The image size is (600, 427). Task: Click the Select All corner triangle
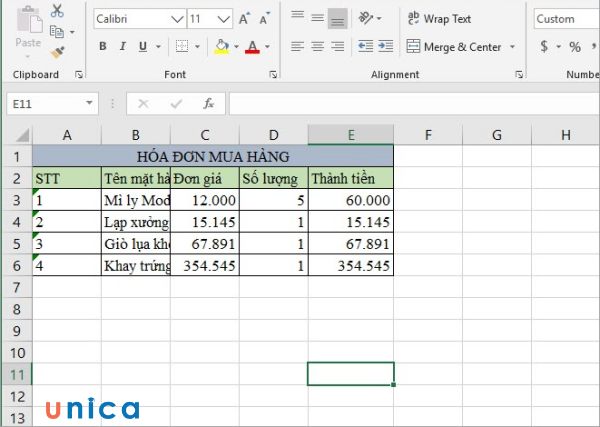[x=22, y=135]
